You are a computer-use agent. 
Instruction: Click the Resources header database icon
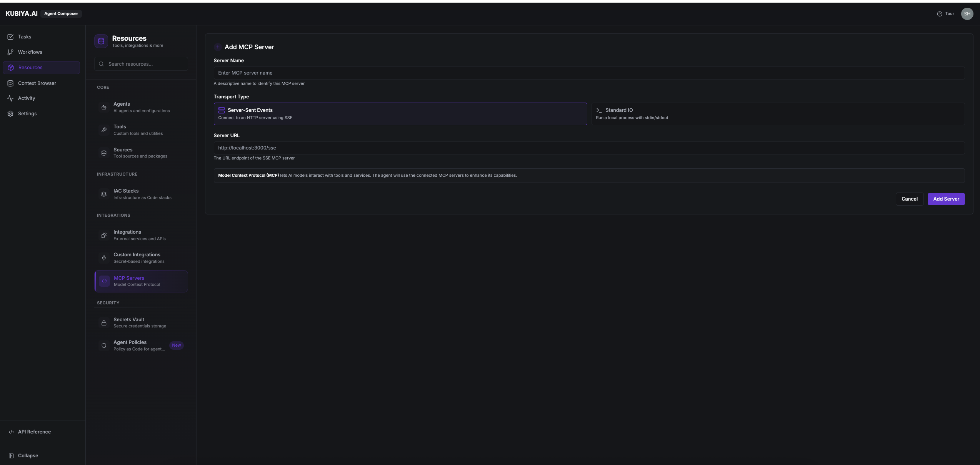coord(101,41)
